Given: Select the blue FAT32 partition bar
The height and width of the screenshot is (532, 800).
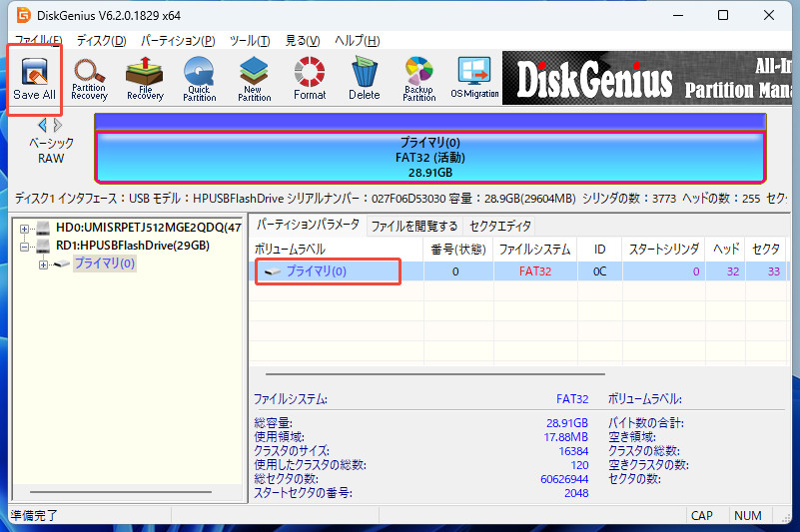Looking at the screenshot, I should tap(430, 157).
